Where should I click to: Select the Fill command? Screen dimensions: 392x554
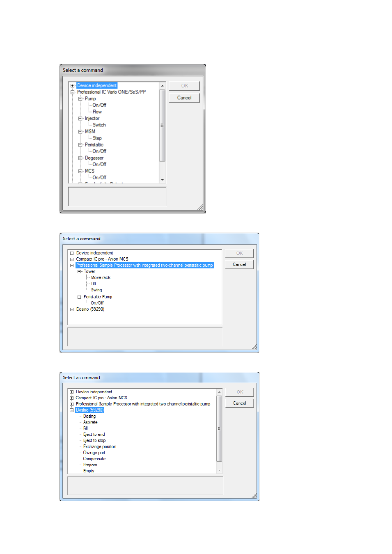point(85,428)
